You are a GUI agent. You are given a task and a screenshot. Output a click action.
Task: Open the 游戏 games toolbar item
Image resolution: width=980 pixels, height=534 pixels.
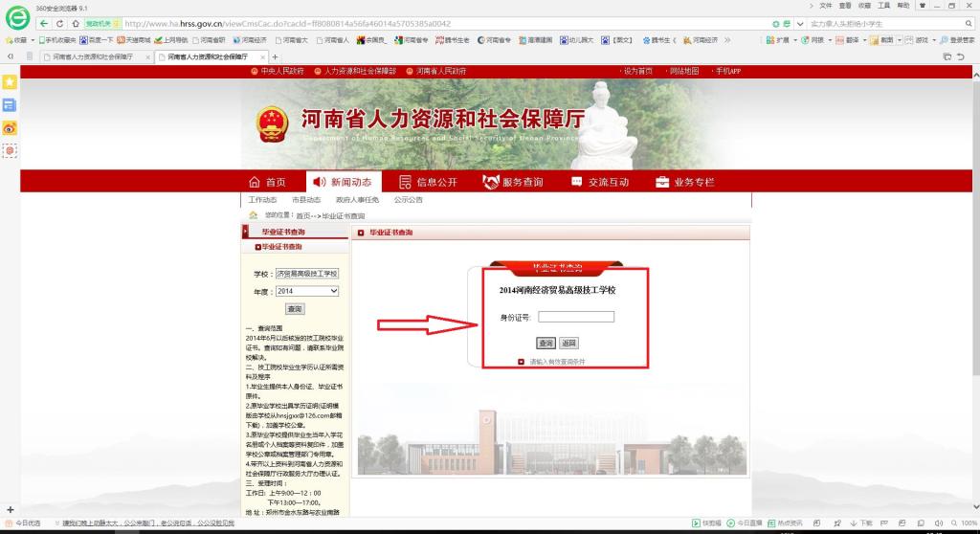pyautogui.click(x=917, y=40)
